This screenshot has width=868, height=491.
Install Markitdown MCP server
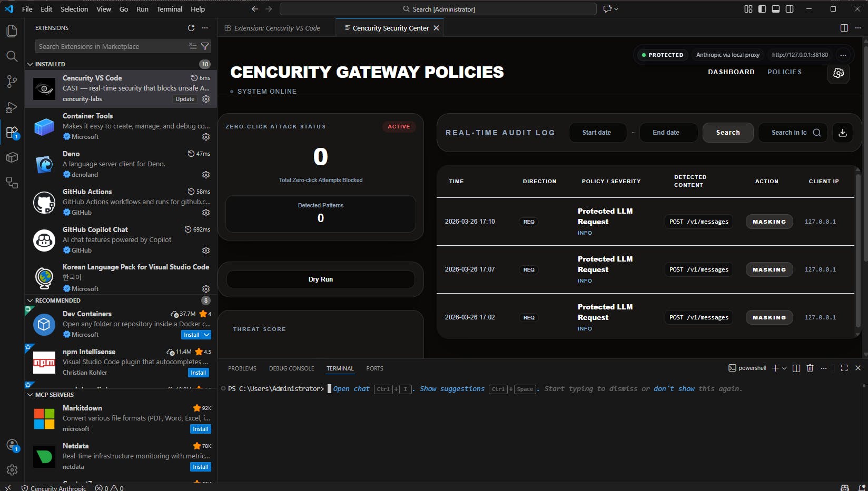click(201, 429)
